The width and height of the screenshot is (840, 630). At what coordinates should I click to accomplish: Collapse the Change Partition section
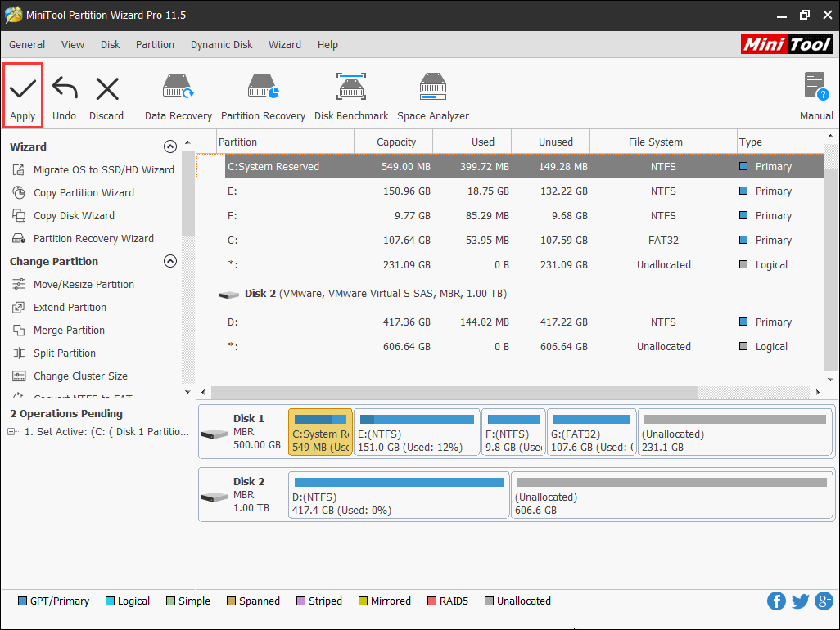coord(169,261)
